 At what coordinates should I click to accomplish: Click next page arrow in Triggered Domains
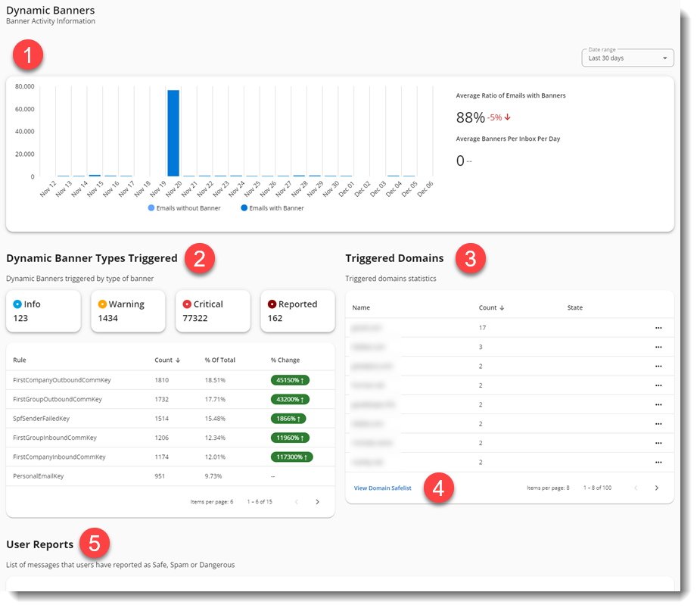tap(657, 488)
